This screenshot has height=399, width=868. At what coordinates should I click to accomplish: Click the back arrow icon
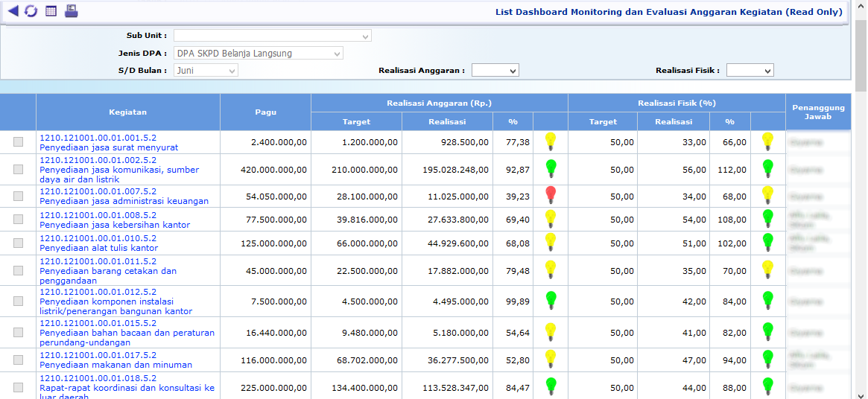(x=13, y=11)
